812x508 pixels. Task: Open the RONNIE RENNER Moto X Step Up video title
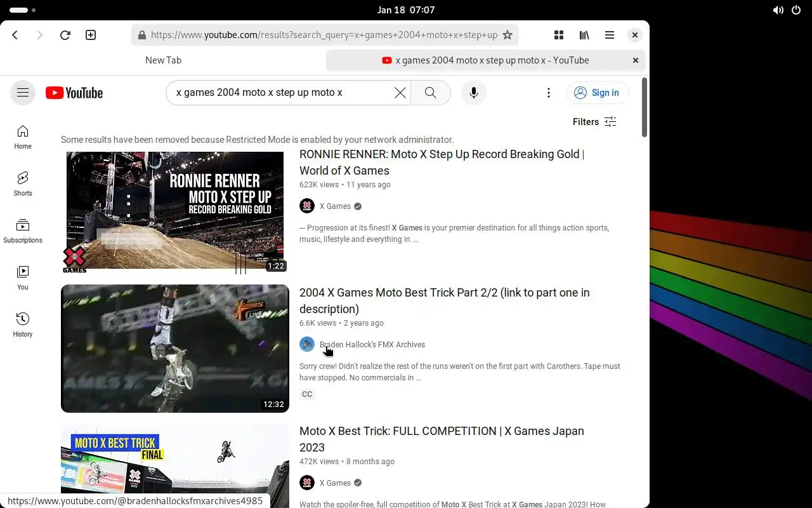[x=442, y=162]
